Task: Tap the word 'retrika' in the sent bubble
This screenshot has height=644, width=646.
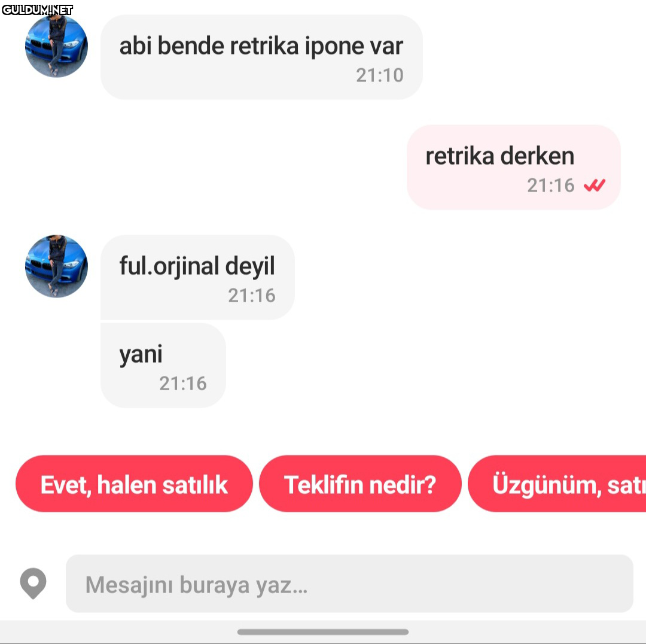Action: coord(460,156)
